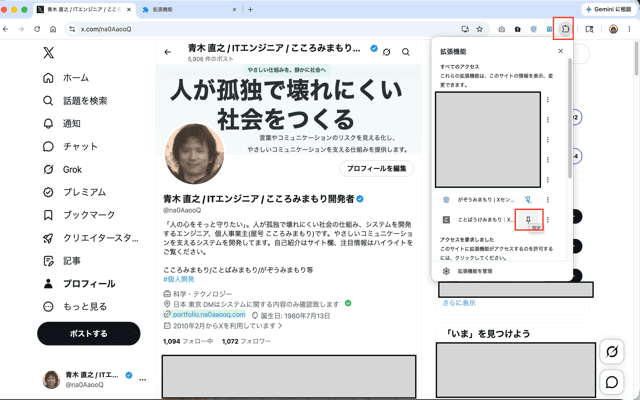640x400 pixels.
Task: Open the Extensions puzzle icon in toolbar
Action: point(565,29)
